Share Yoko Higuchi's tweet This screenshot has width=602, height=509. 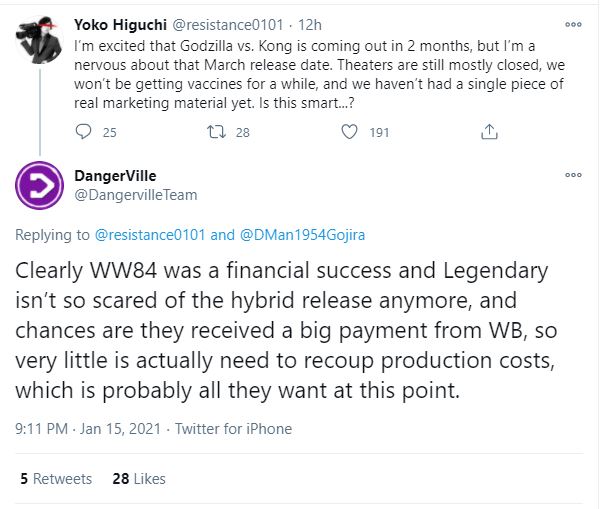point(489,131)
